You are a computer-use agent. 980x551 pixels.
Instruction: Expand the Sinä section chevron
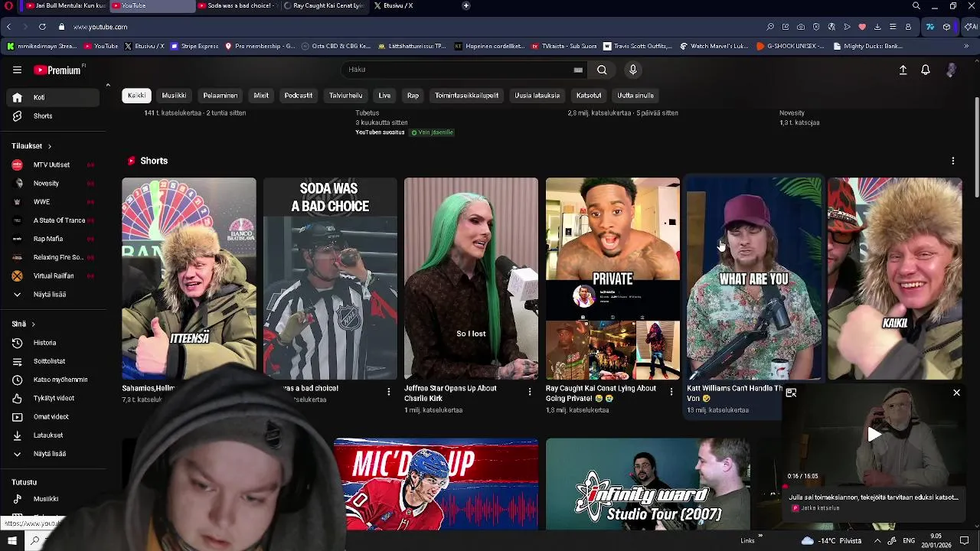click(33, 324)
